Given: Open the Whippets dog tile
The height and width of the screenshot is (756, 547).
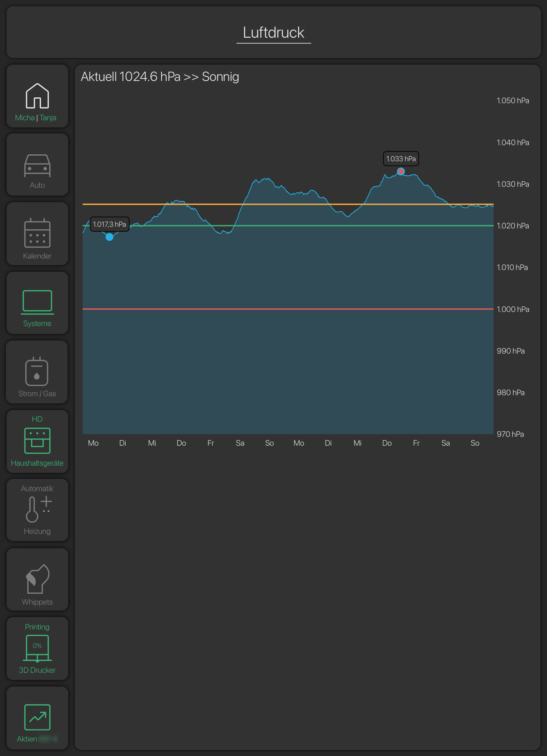Looking at the screenshot, I should (x=37, y=579).
